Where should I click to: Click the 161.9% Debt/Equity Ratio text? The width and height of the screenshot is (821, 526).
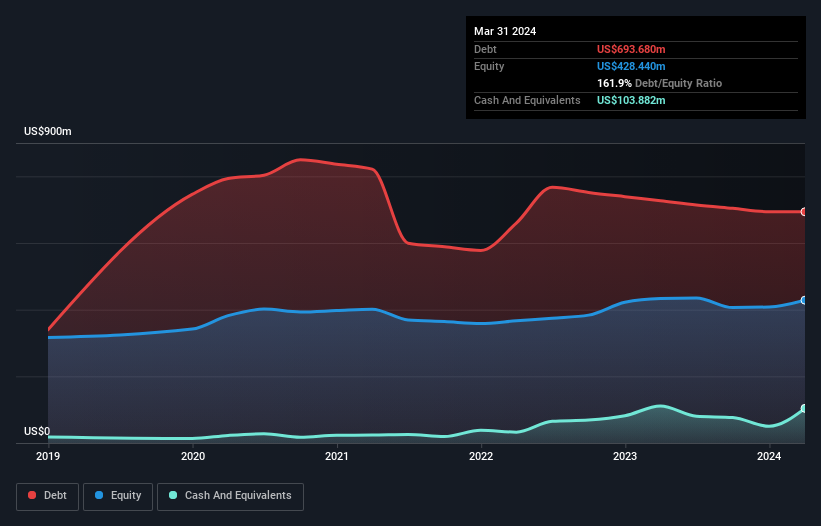[659, 83]
